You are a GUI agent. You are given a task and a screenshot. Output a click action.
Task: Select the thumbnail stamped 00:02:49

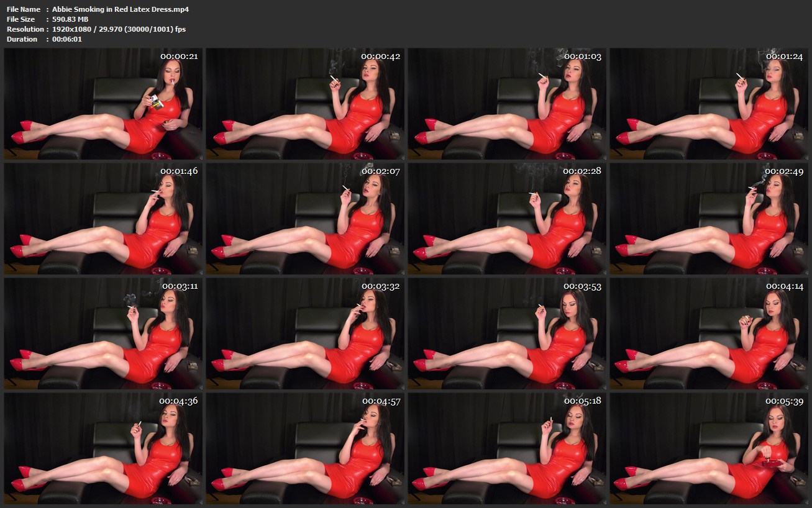pos(709,219)
